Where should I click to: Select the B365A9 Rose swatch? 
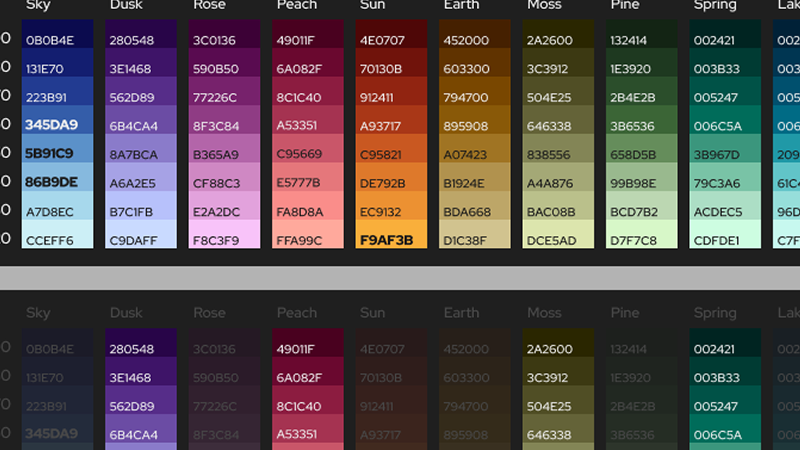(224, 148)
